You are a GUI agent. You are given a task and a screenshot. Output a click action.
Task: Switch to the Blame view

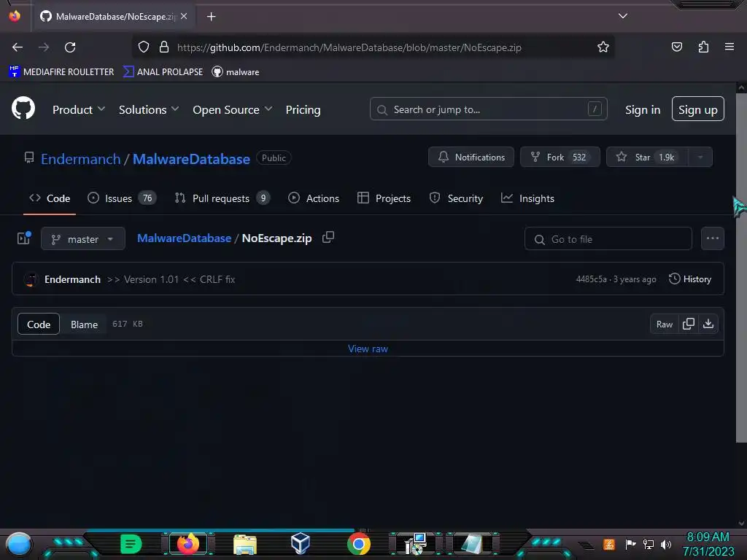click(85, 324)
